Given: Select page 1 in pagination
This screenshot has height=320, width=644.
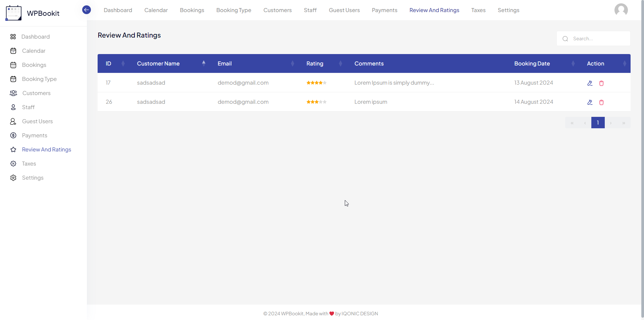Looking at the screenshot, I should click(x=598, y=123).
